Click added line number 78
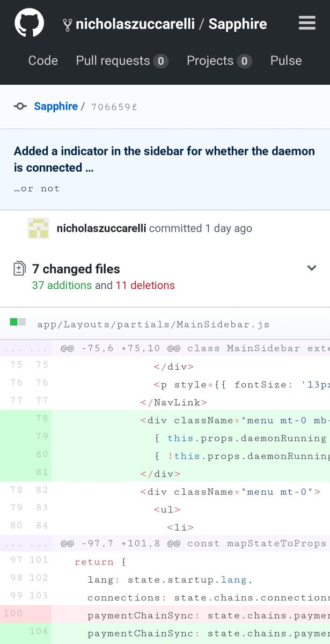330x644 pixels. pos(42,418)
